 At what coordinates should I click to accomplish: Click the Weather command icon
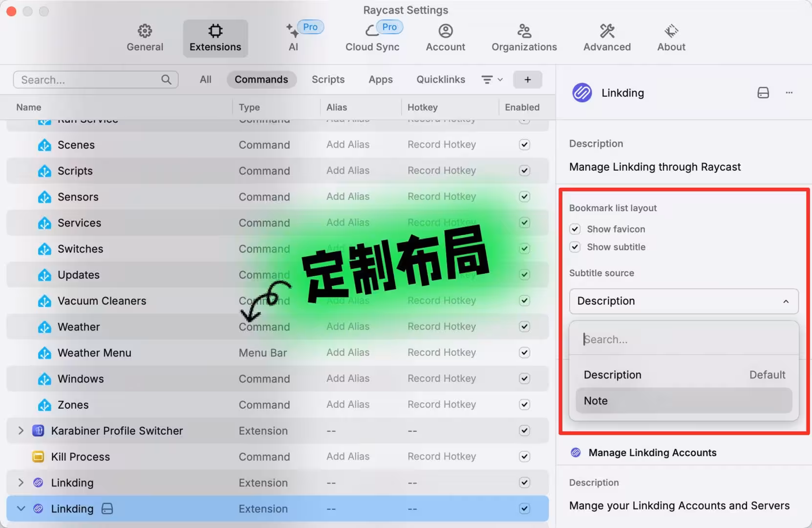(44, 327)
